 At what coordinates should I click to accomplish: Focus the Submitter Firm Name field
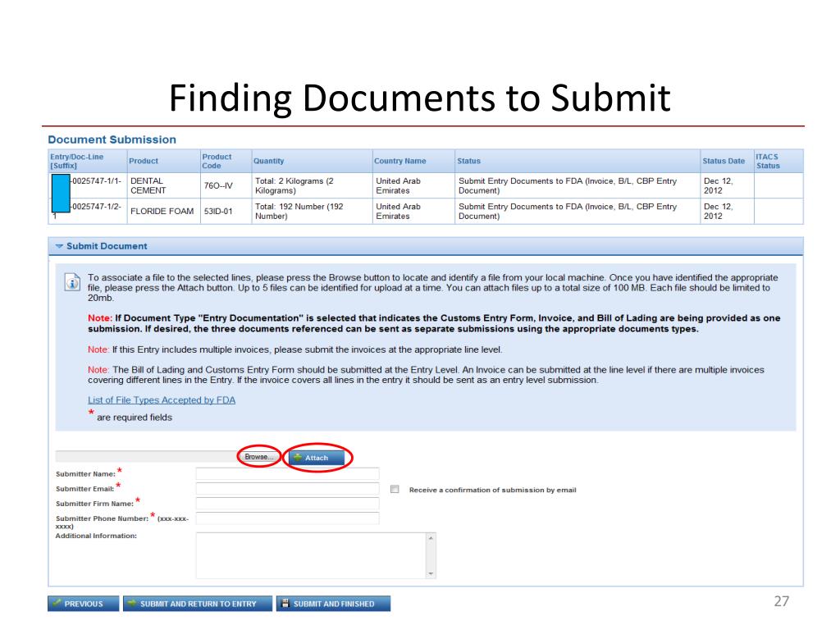tap(288, 504)
